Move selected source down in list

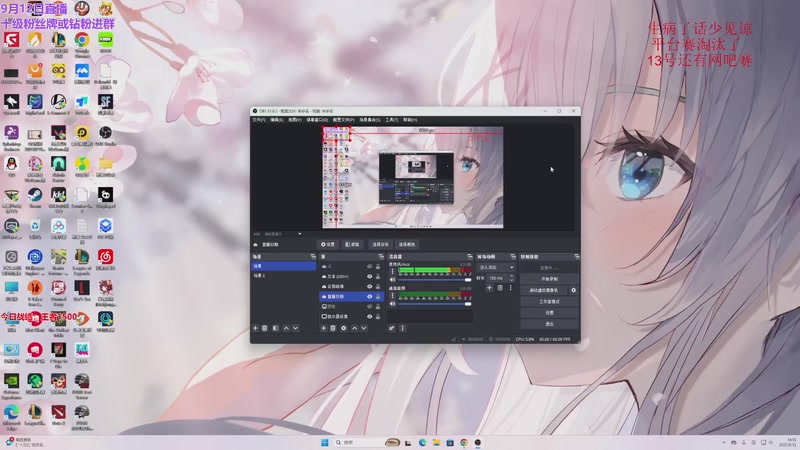coord(364,328)
